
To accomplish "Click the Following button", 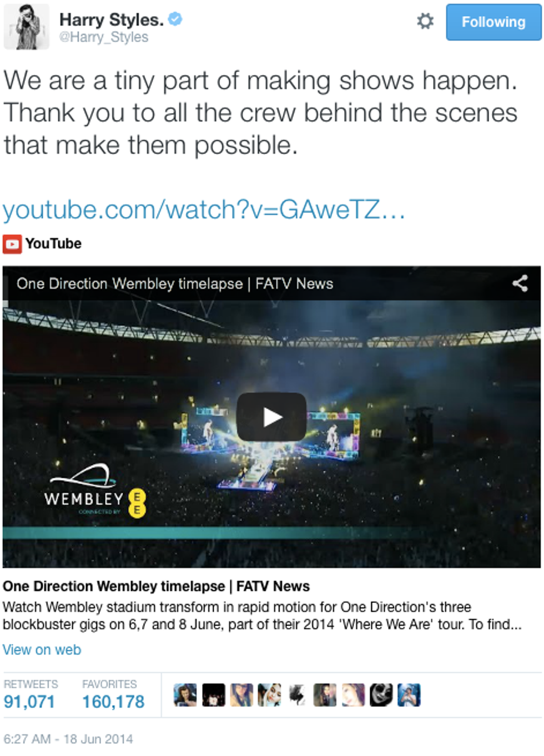I will coord(493,22).
